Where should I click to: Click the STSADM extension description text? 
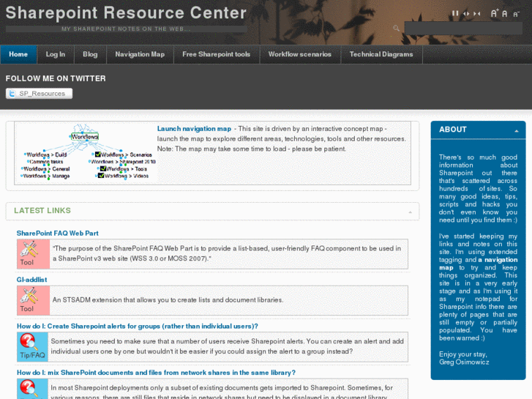pos(168,300)
